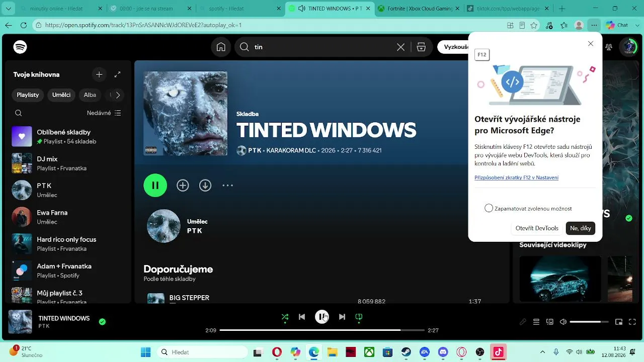644x362 pixels.
Task: Skip to the next track
Action: (x=342, y=317)
